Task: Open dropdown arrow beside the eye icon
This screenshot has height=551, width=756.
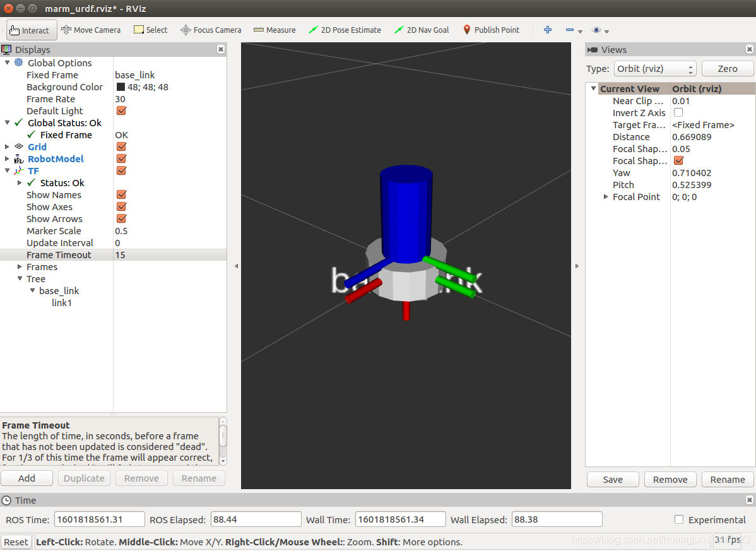Action: click(607, 32)
